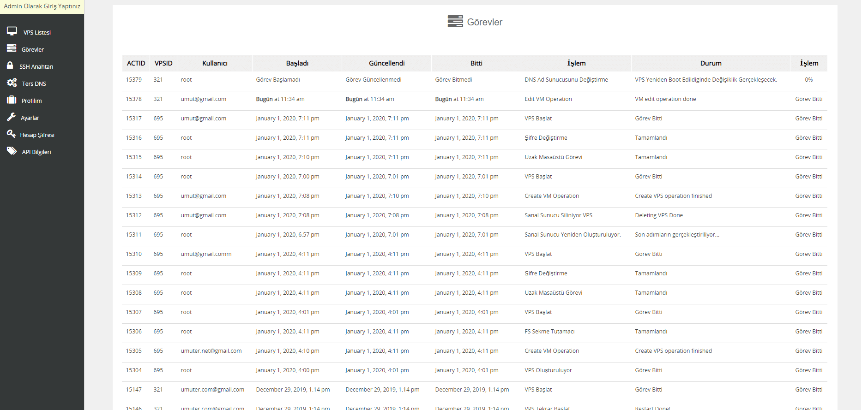The image size is (868, 410).
Task: Click the wrench icon for Ayarlar
Action: click(x=11, y=117)
